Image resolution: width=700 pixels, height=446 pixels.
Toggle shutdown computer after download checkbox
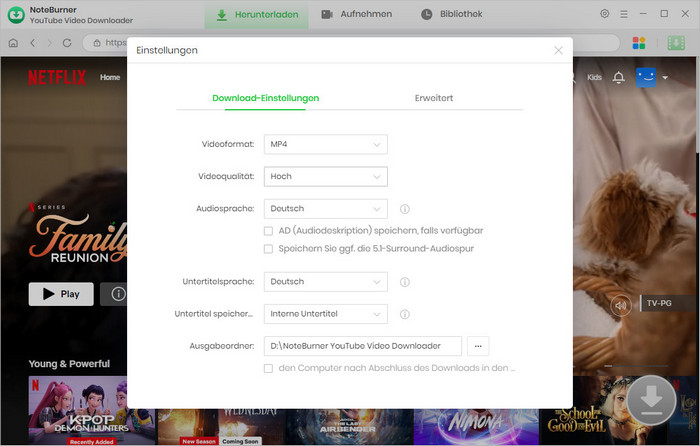(268, 368)
